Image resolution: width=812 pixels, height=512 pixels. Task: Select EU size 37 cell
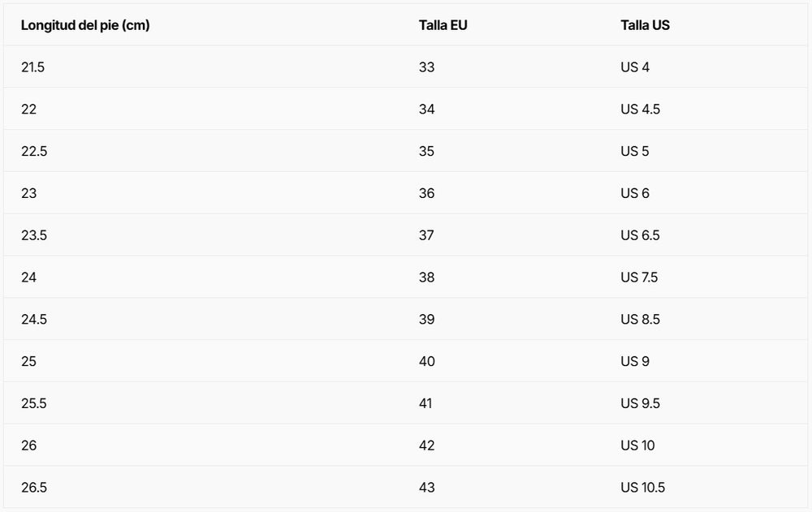(x=426, y=235)
